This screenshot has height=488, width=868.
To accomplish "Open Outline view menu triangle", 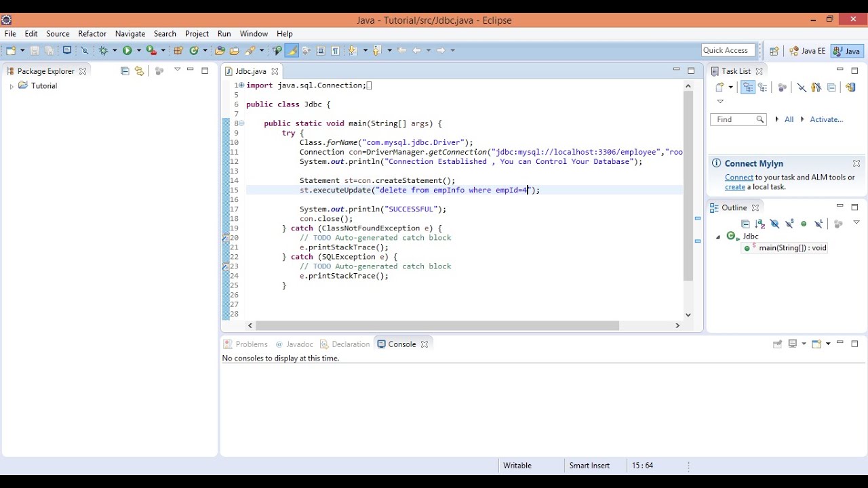I will pyautogui.click(x=856, y=222).
